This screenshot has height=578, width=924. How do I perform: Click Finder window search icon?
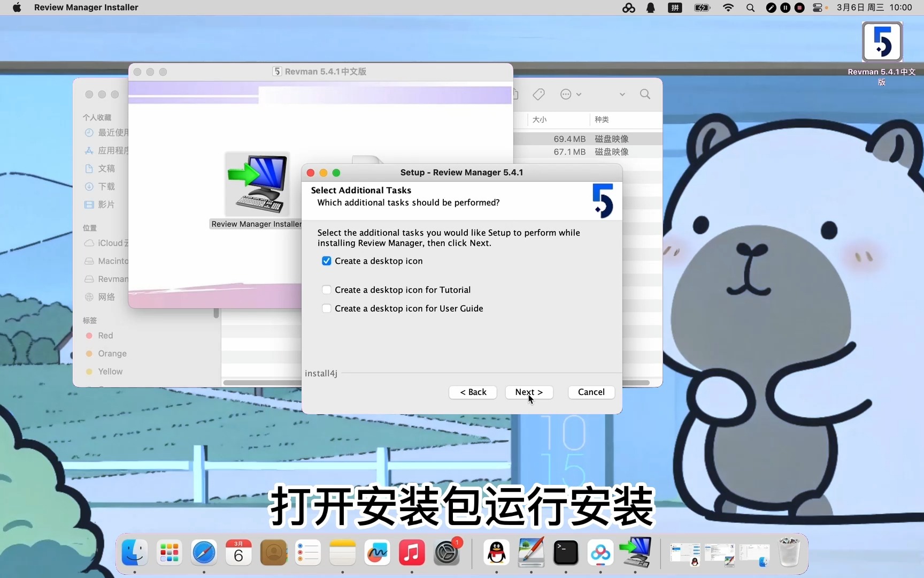645,94
